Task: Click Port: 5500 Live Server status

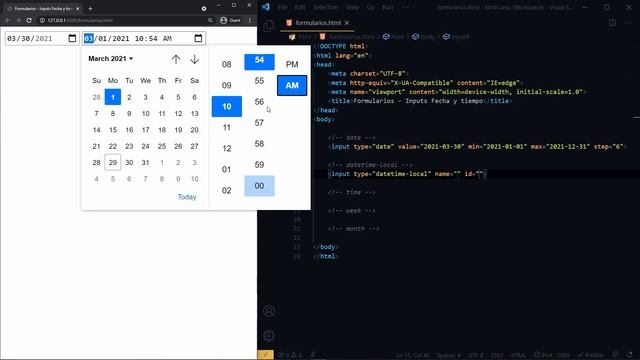Action: point(552,355)
